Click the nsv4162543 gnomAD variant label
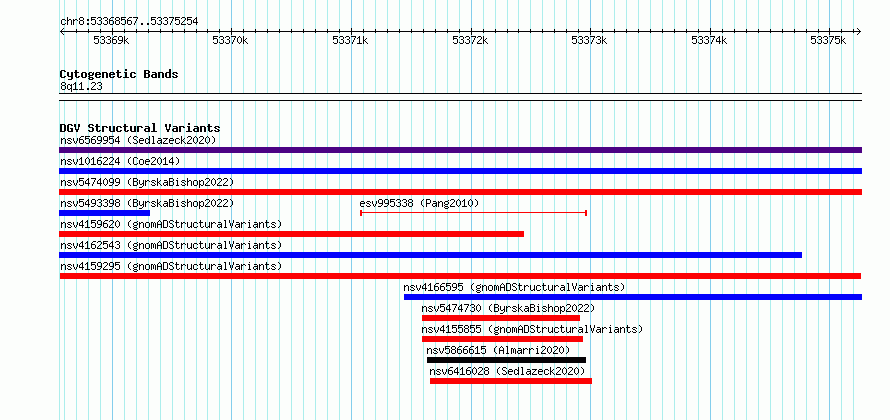The width and height of the screenshot is (890, 420). click(x=171, y=245)
